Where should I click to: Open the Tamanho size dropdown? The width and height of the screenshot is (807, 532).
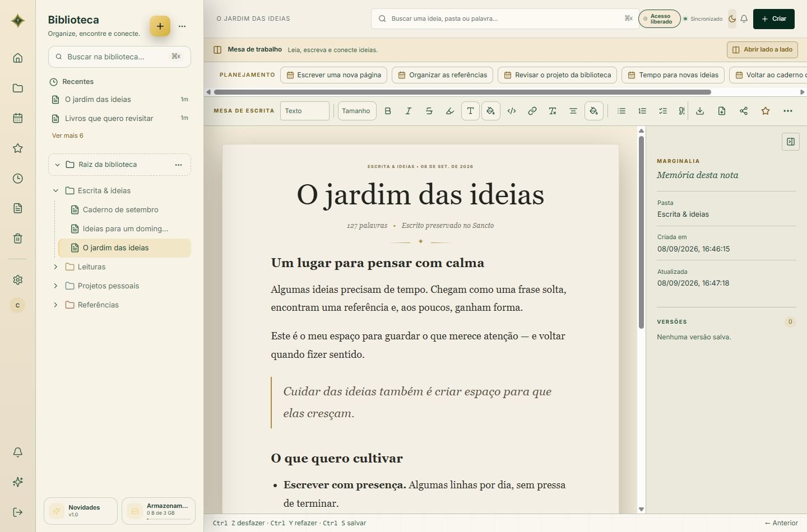click(357, 111)
